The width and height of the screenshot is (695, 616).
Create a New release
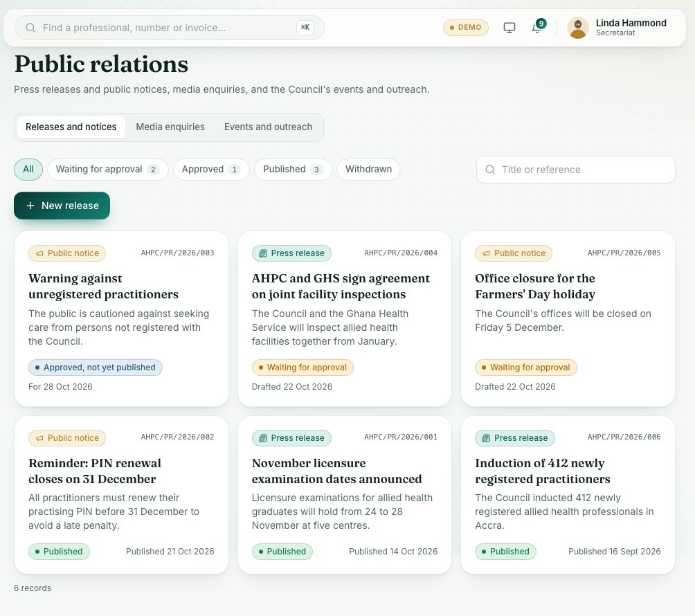pos(62,206)
